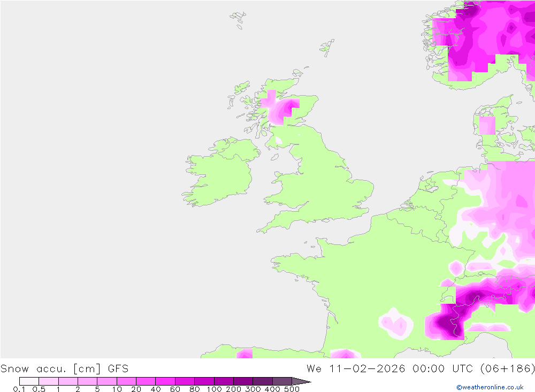The height and width of the screenshot is (392, 535).
Task: Click the '400' legend label
Action: [x=272, y=389]
